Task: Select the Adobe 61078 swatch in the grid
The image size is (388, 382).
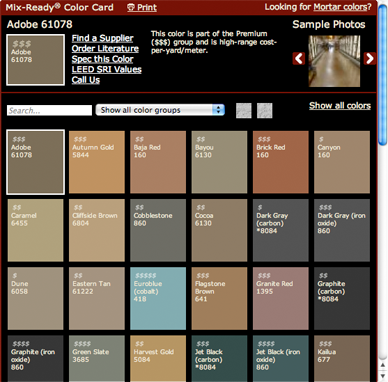Action: (35, 162)
